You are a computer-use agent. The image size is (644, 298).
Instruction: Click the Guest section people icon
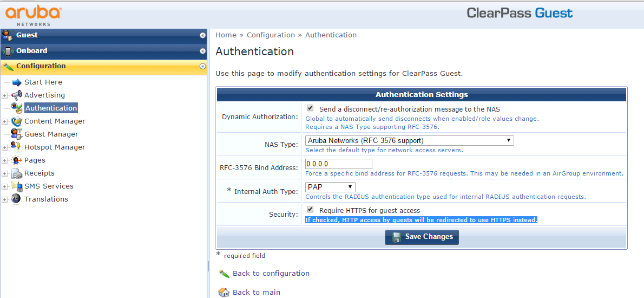pos(8,35)
